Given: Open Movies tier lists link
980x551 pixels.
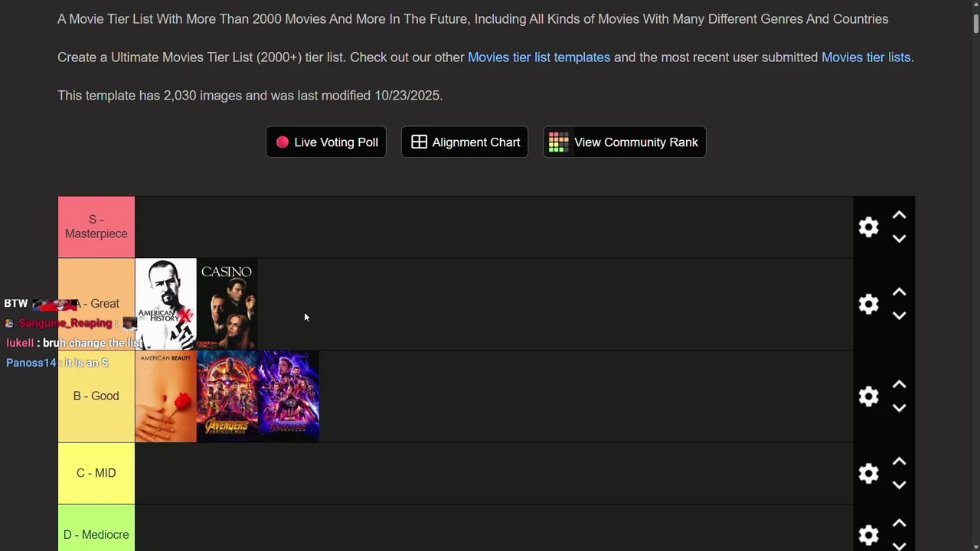Looking at the screenshot, I should 866,57.
